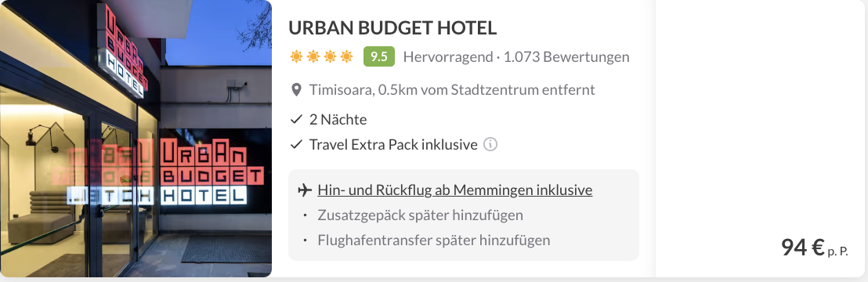The image size is (868, 282).
Task: Click the fourth sun star rating icon
Action: [346, 56]
